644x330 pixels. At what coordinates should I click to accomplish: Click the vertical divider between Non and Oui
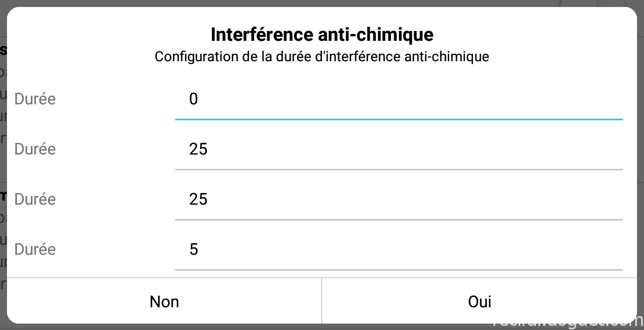(321, 301)
